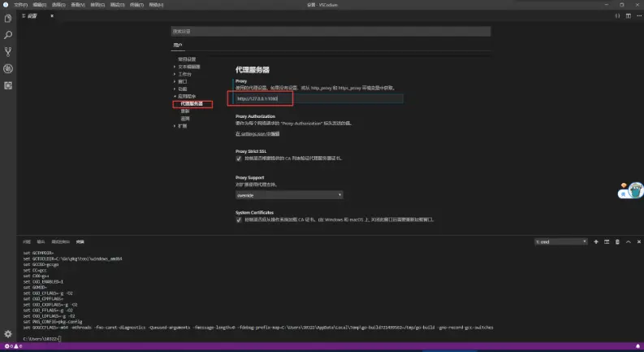Switch to the 问题 panel tab
Screen dimensions: 644x352
click(x=27, y=241)
